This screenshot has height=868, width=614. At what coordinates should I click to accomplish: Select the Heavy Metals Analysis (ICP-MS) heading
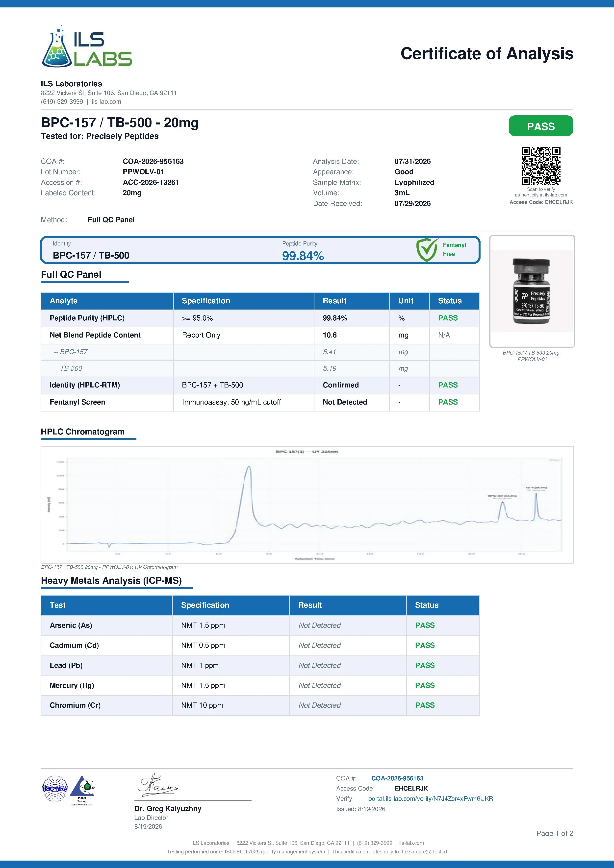pyautogui.click(x=111, y=581)
